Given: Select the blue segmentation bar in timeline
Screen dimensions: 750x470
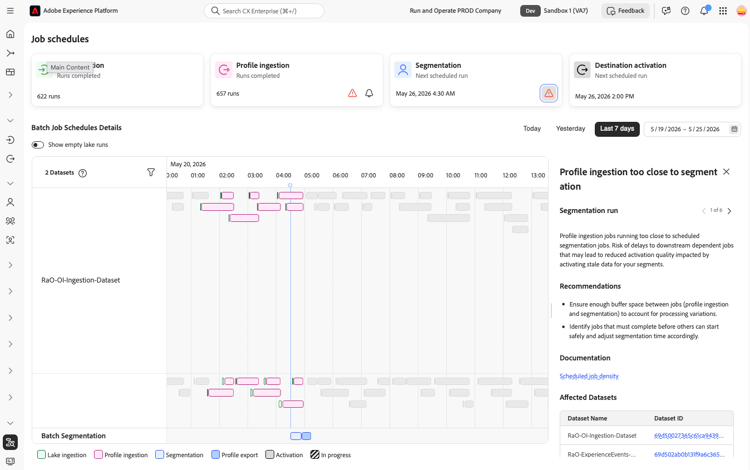Looking at the screenshot, I should tap(296, 436).
